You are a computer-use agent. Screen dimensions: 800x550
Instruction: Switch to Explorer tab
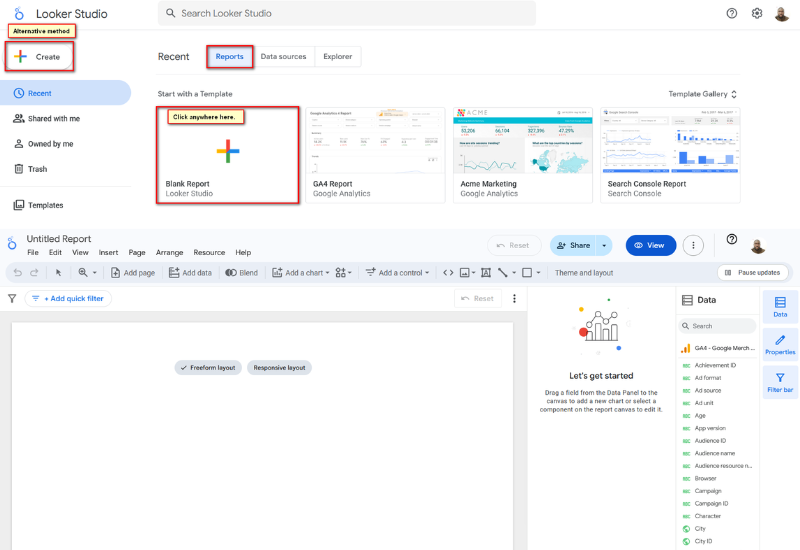pyautogui.click(x=338, y=57)
